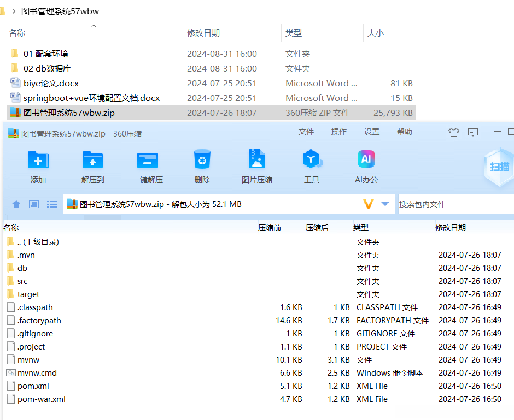Click the zip archive icon in Explorer list
514x420 pixels.
[x=15, y=113]
